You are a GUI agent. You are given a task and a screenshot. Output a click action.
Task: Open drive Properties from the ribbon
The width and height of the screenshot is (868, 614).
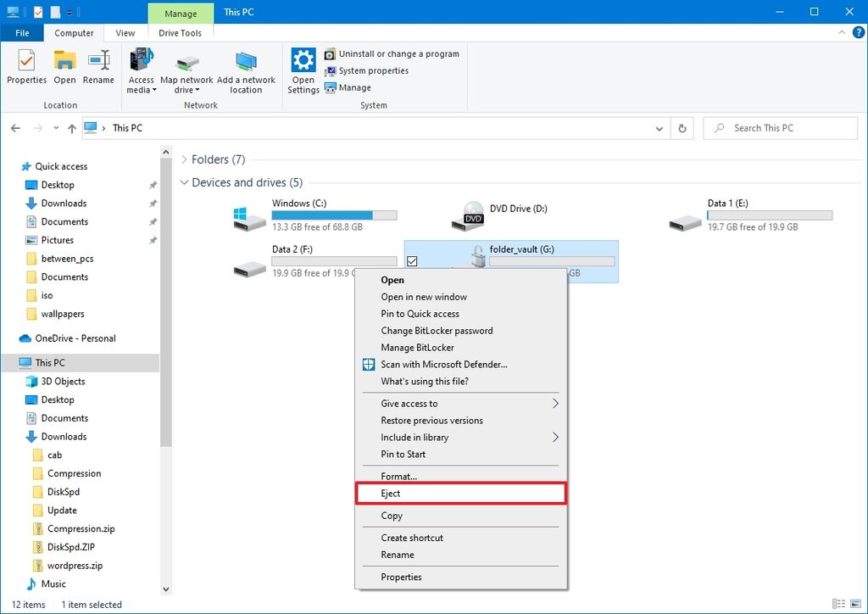tap(26, 68)
